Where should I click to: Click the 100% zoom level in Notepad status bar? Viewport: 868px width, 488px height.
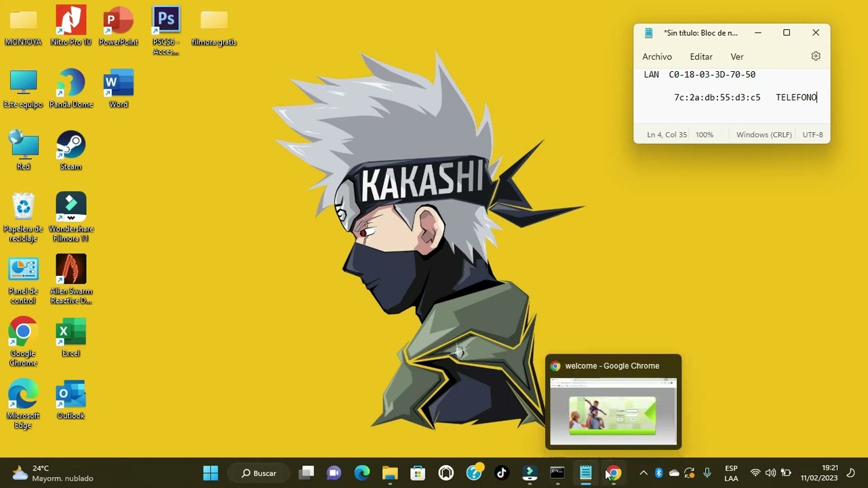click(705, 135)
